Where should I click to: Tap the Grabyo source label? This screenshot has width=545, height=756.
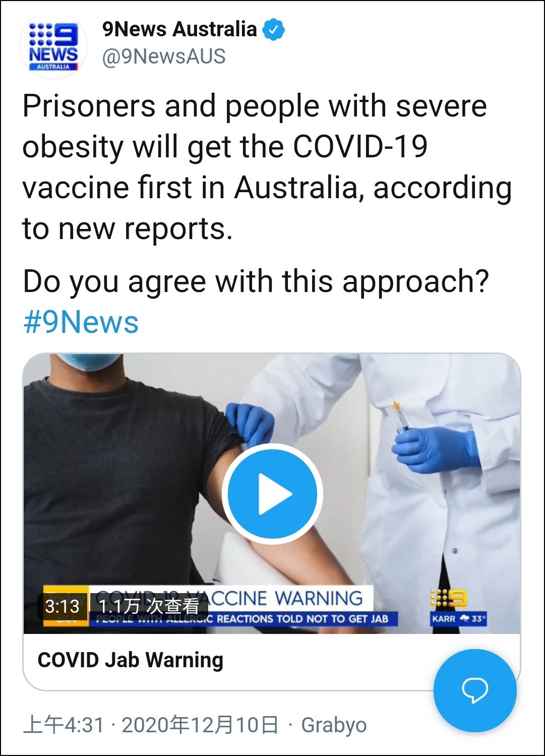point(334,725)
